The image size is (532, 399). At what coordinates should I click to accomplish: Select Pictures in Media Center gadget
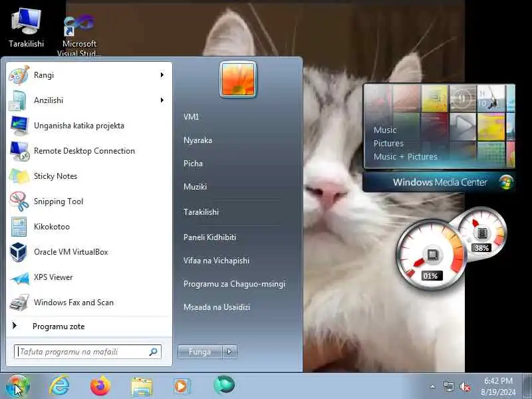(x=389, y=144)
